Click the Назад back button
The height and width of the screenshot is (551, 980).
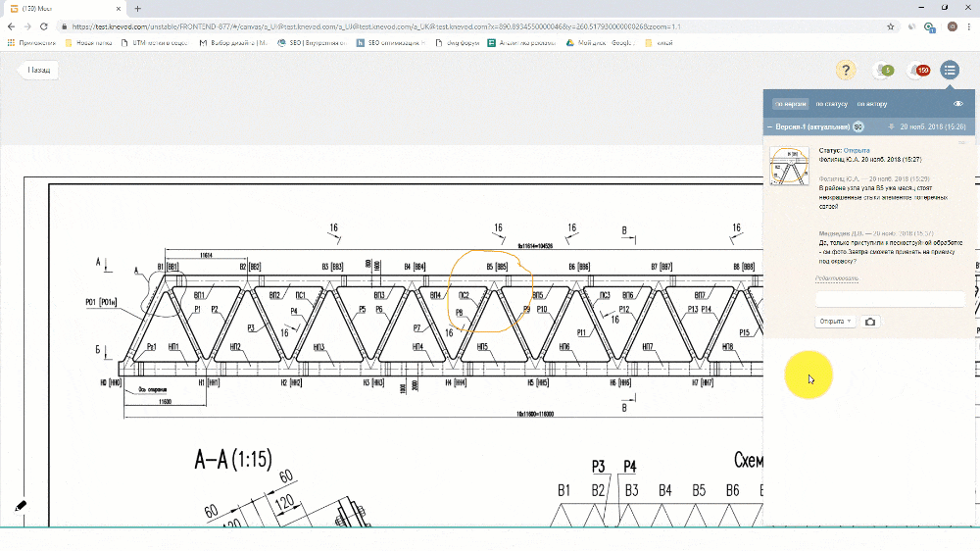(x=39, y=70)
